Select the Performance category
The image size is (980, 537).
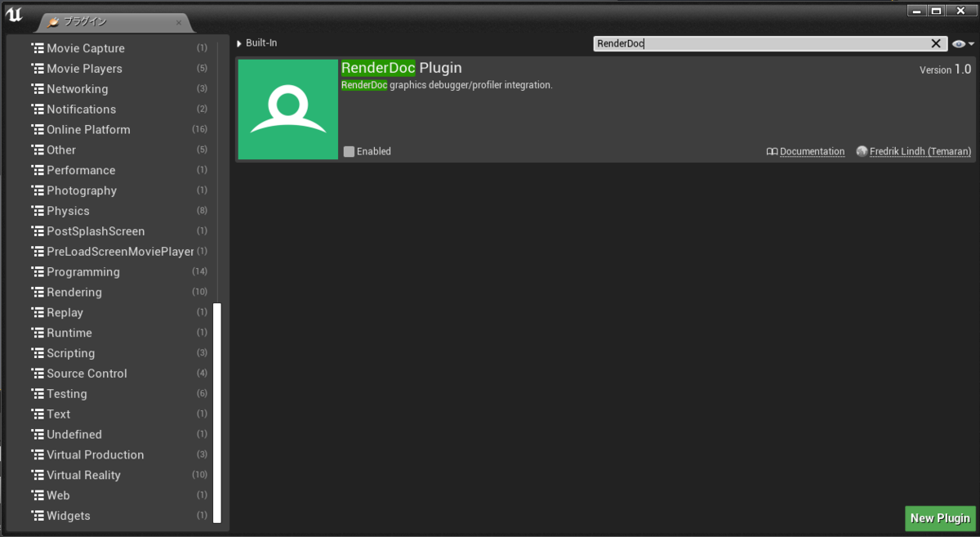click(x=119, y=170)
